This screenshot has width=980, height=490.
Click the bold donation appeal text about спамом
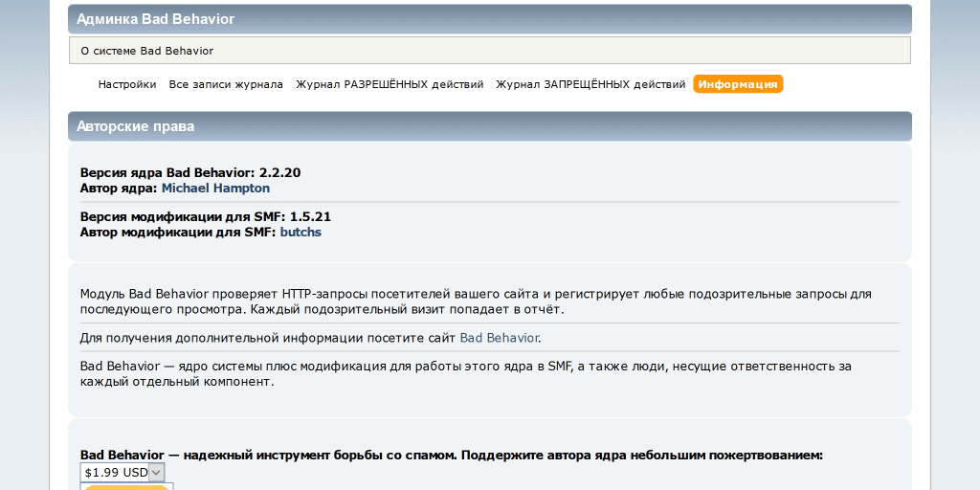click(451, 456)
